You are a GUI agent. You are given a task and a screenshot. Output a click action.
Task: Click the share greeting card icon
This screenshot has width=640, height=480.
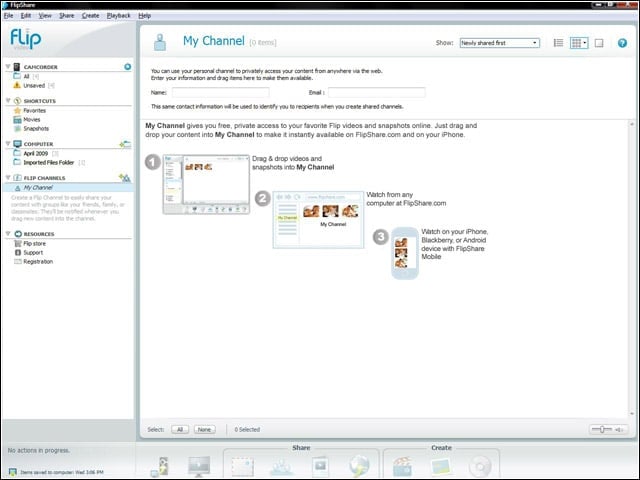[320, 467]
